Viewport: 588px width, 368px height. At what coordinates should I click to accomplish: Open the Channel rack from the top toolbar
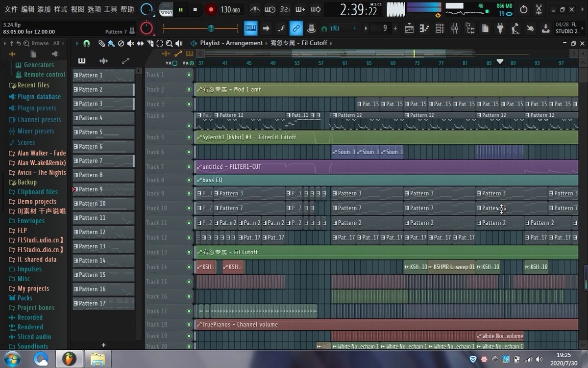pyautogui.click(x=440, y=30)
